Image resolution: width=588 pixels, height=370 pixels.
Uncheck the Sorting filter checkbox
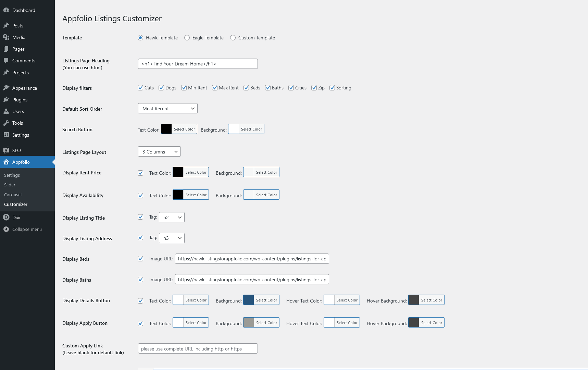[332, 88]
